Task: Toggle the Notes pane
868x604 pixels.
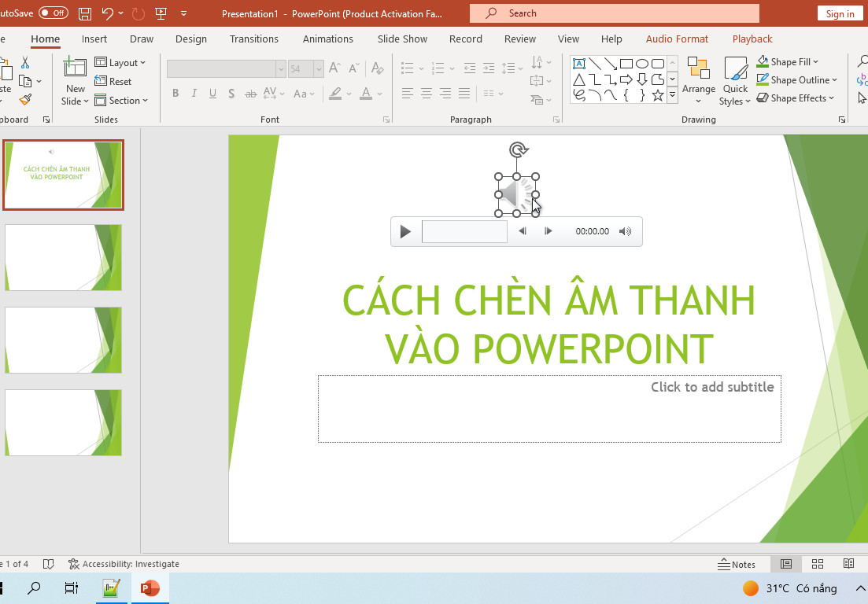Action: (x=737, y=564)
